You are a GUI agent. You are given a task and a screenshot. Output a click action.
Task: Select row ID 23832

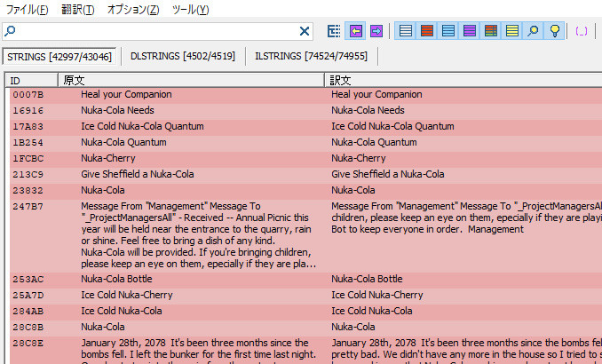click(28, 191)
